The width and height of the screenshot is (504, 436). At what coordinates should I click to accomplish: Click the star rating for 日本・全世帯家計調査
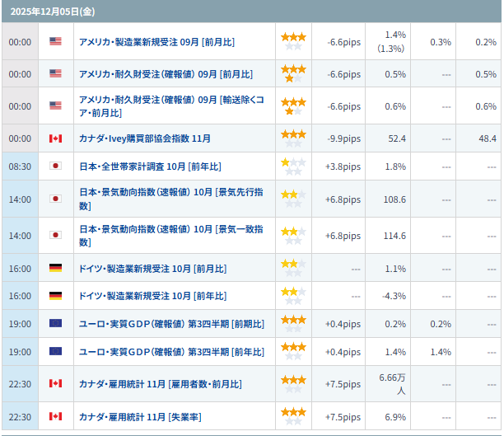click(293, 166)
